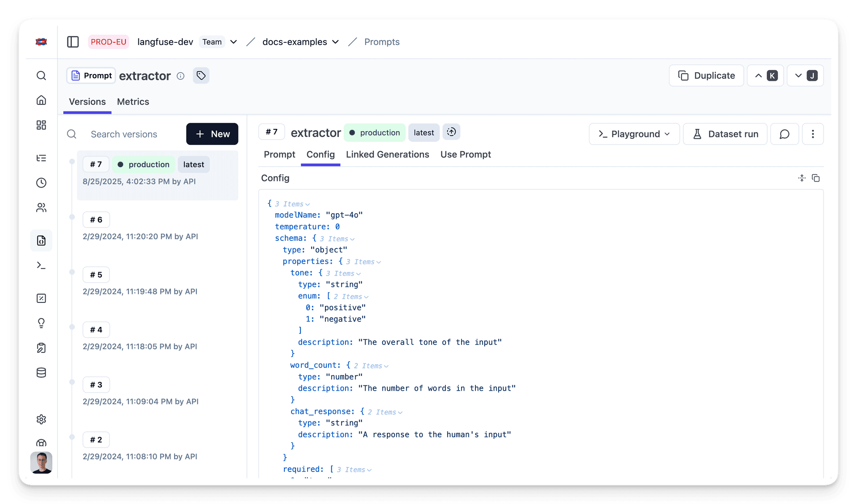Image resolution: width=857 pixels, height=504 pixels.
Task: Click the Langfuse logo icon
Action: [41, 42]
